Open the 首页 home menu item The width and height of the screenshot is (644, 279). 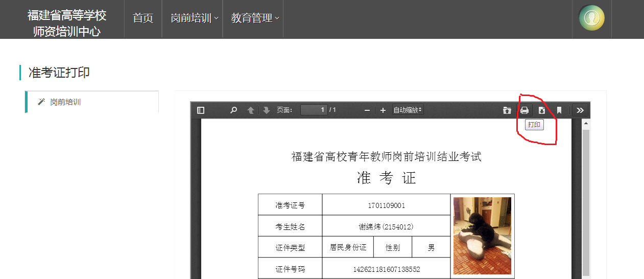pyautogui.click(x=143, y=18)
